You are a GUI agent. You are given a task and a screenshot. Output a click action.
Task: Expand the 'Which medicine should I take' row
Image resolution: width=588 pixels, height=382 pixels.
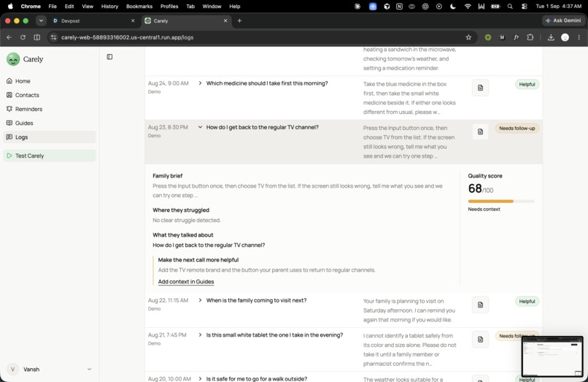(200, 83)
